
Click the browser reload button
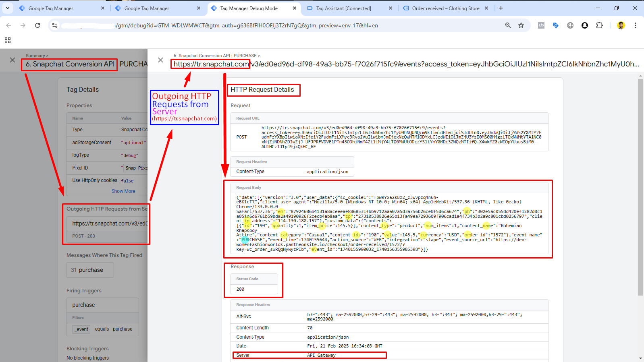coord(37,25)
